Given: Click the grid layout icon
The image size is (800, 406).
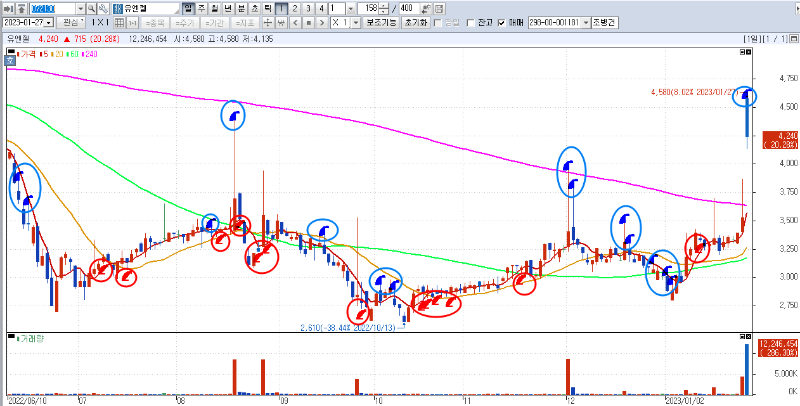Looking at the screenshot, I should (118, 23).
